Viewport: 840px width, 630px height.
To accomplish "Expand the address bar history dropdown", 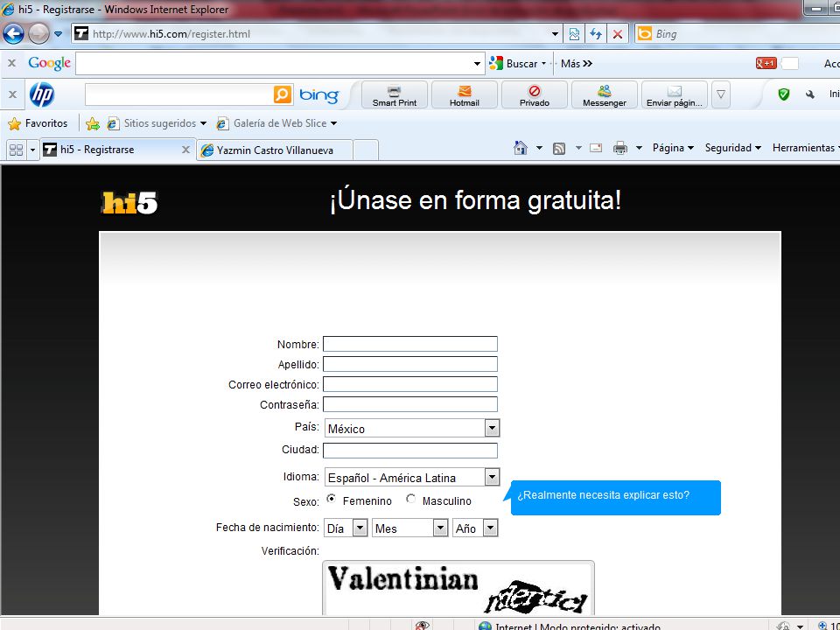I will (556, 34).
